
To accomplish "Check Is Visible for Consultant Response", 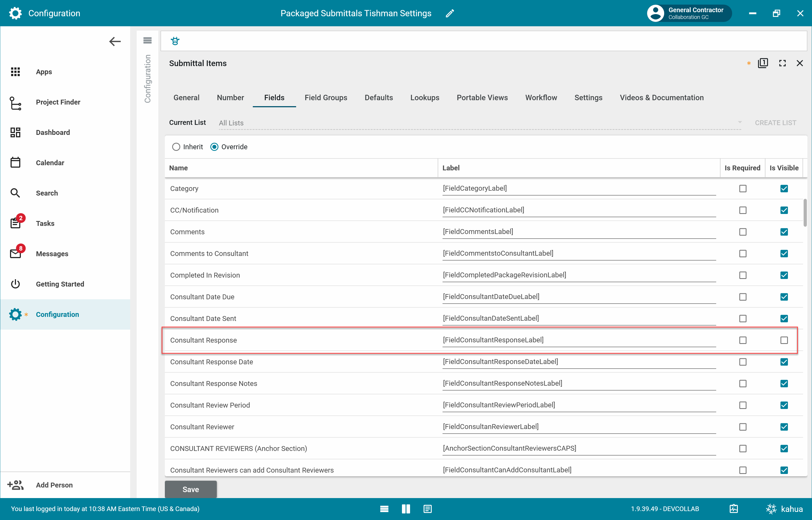I will (x=784, y=340).
